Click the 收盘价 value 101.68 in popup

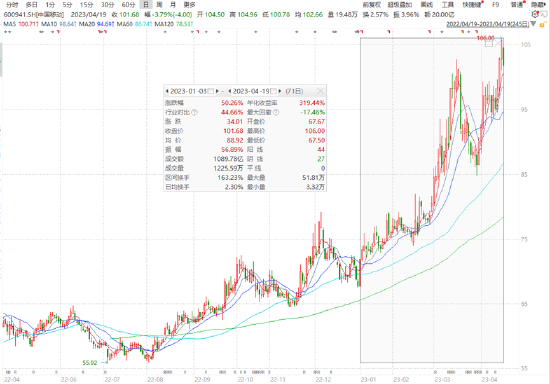[233, 131]
